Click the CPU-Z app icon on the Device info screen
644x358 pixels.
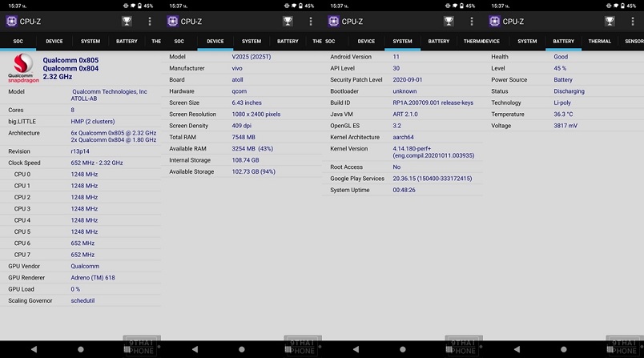tap(172, 22)
